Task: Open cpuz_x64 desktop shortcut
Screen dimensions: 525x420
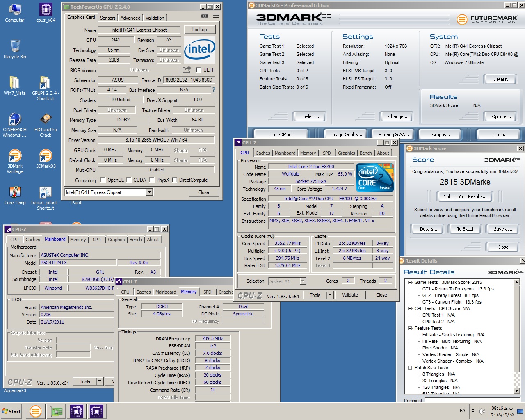Action: click(46, 13)
